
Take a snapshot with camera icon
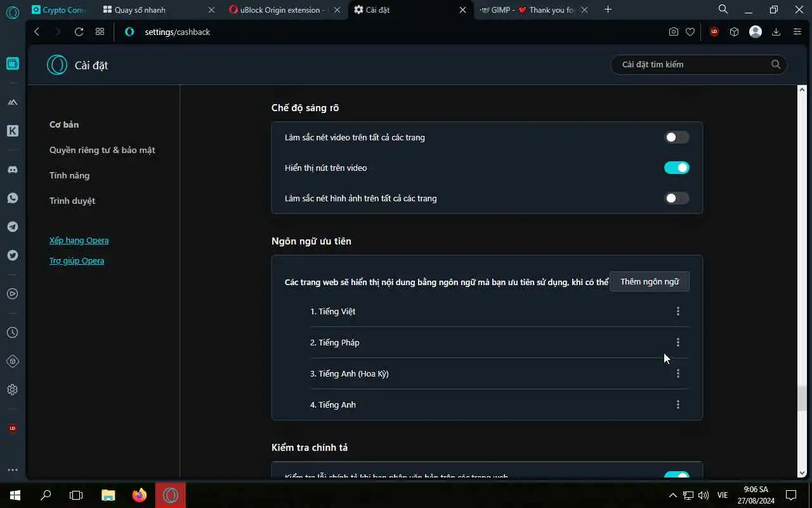[x=674, y=32]
